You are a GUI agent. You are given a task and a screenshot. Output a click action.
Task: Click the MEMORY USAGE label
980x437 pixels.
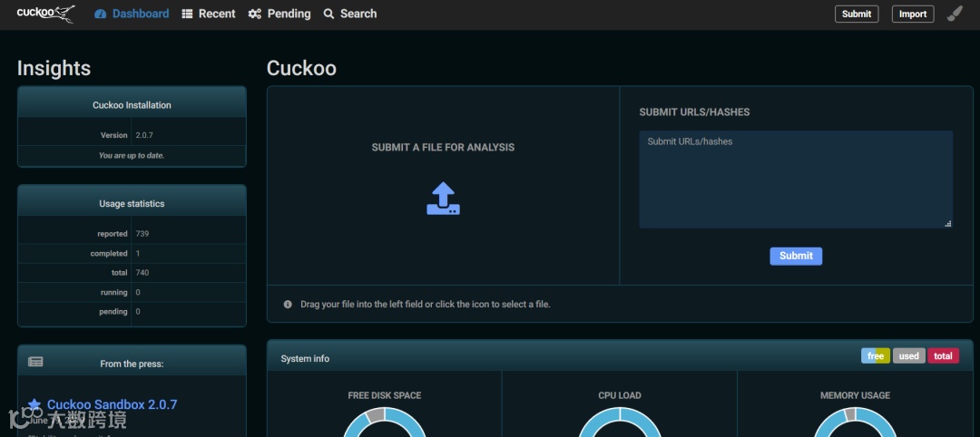point(855,395)
